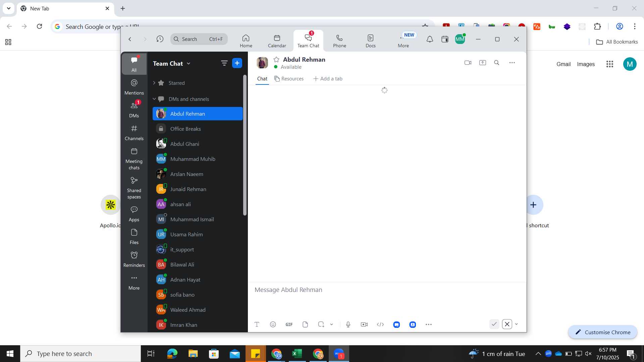Image resolution: width=644 pixels, height=362 pixels.
Task: Open Gmail link in Chrome
Action: (x=563, y=64)
